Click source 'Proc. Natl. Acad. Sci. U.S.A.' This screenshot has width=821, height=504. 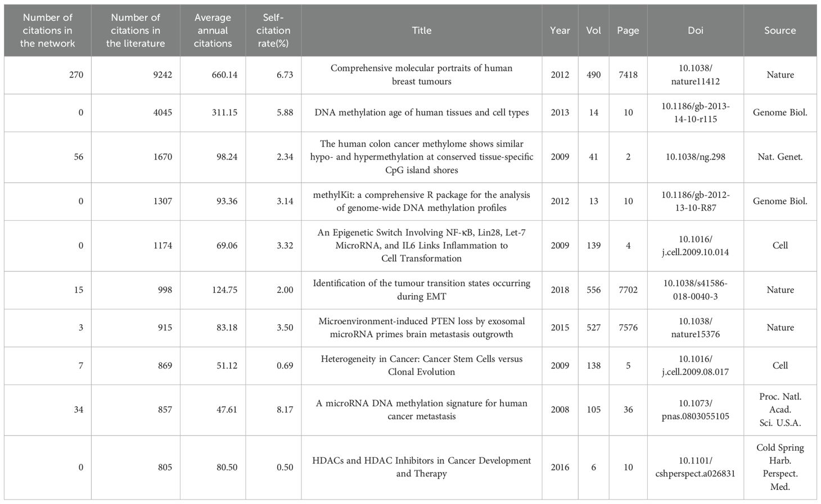(x=780, y=410)
